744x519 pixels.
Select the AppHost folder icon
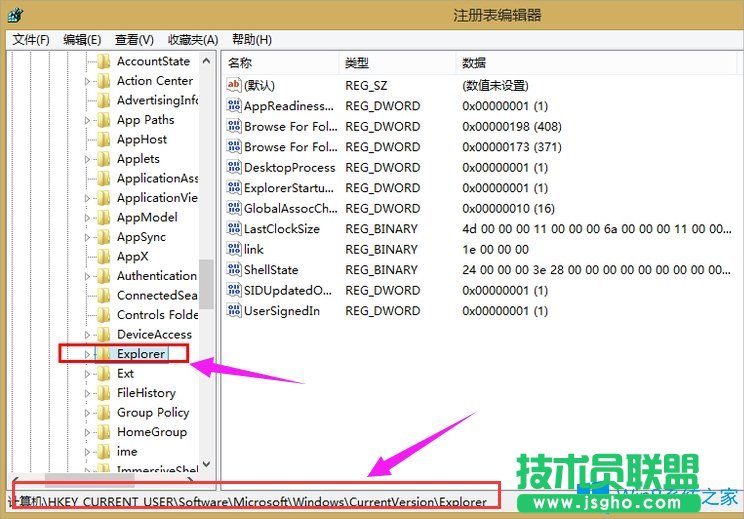(104, 139)
